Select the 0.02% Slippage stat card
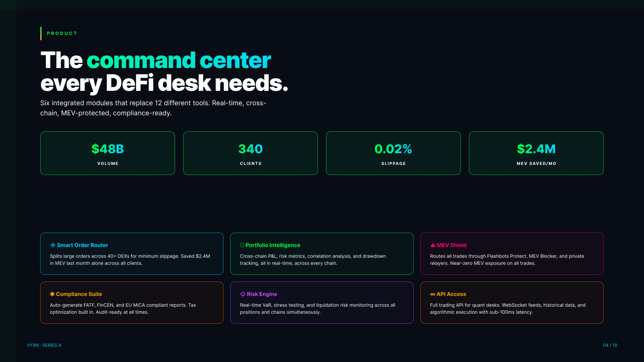 pos(393,153)
